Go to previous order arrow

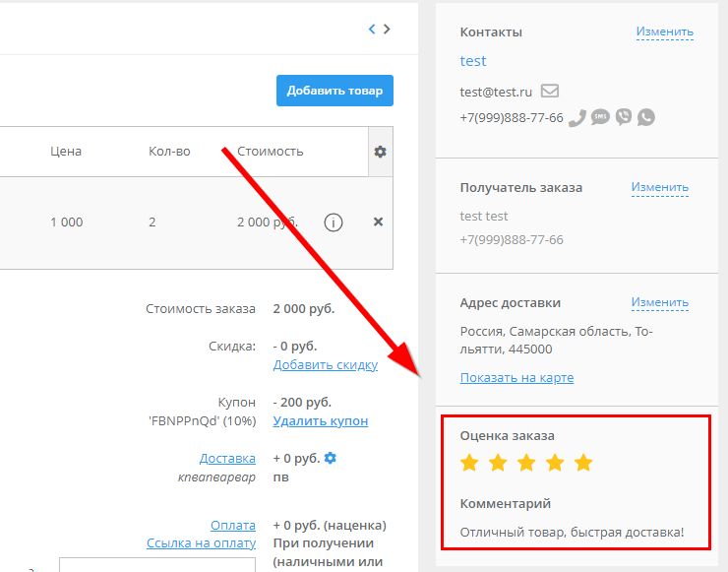pos(372,30)
